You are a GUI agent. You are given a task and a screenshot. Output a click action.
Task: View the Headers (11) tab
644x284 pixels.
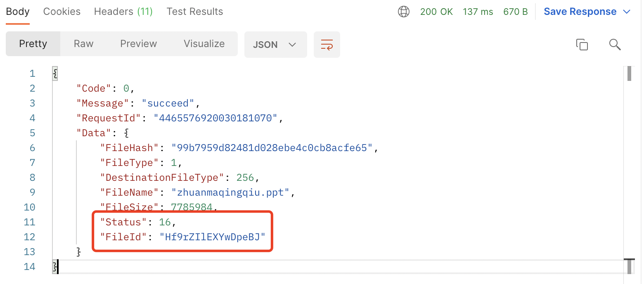point(123,12)
